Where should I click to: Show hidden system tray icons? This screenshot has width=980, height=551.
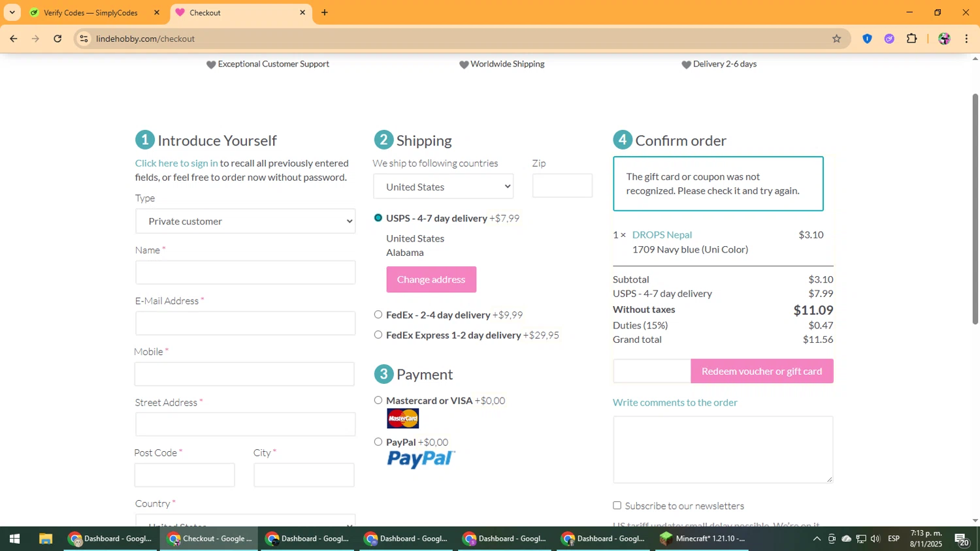click(x=817, y=539)
